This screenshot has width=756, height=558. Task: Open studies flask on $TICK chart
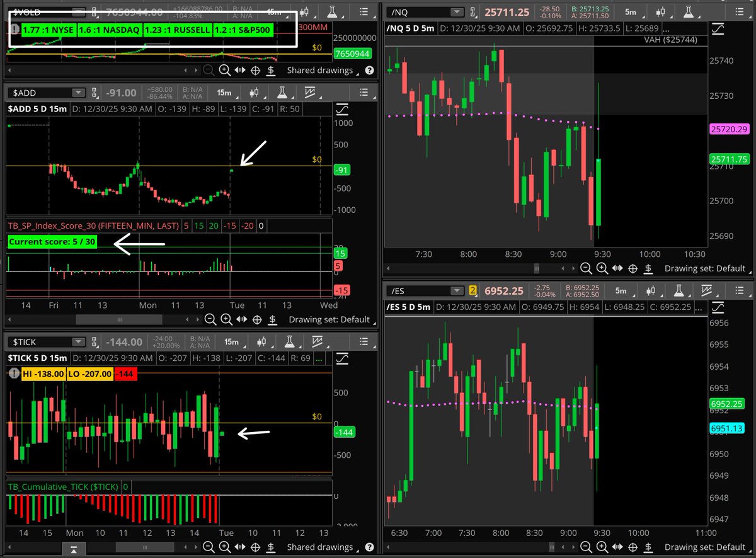[290, 342]
